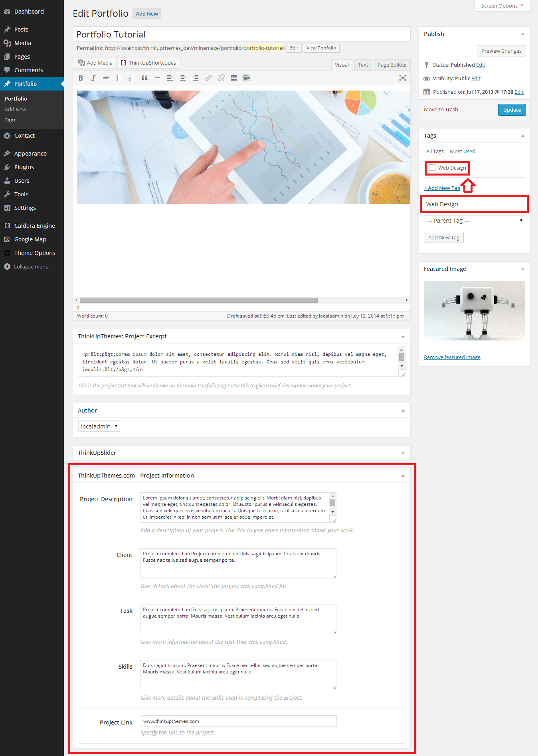
Task: Open the Parent Tag dropdown
Action: pyautogui.click(x=474, y=221)
